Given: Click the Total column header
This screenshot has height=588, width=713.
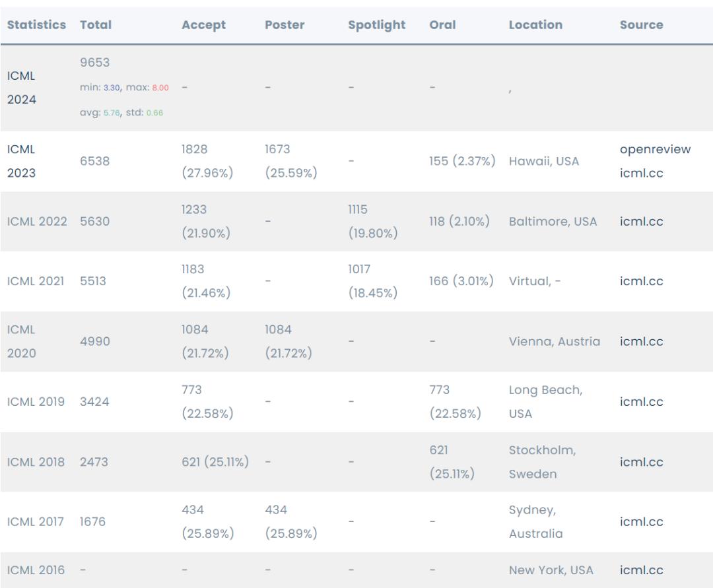Looking at the screenshot, I should (96, 24).
